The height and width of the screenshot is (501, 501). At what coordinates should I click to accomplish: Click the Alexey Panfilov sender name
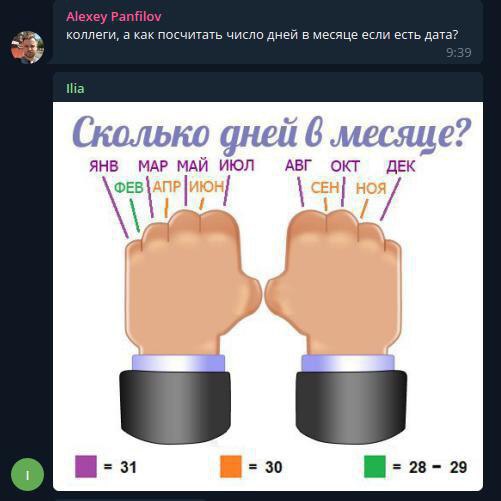click(x=114, y=17)
